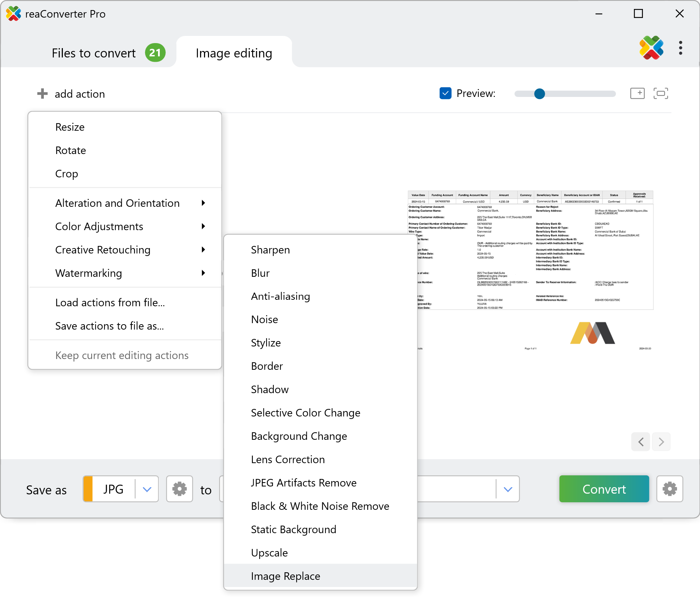The width and height of the screenshot is (700, 601).
Task: Select Image Replace from the submenu
Action: [286, 576]
